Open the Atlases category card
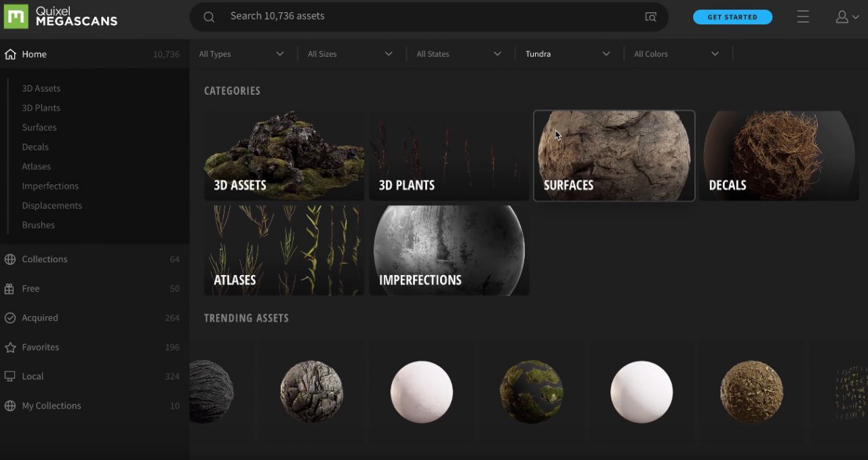Viewport: 868px width, 460px height. pos(284,251)
